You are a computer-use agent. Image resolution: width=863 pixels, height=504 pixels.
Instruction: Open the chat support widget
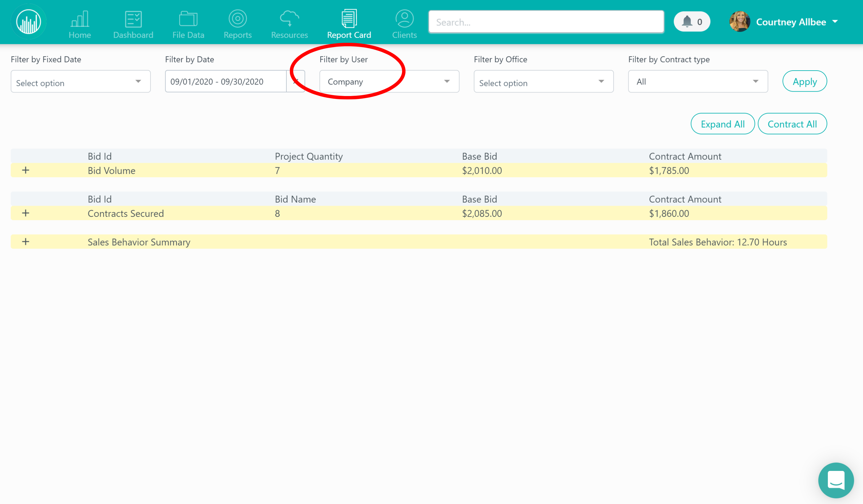pos(836,480)
